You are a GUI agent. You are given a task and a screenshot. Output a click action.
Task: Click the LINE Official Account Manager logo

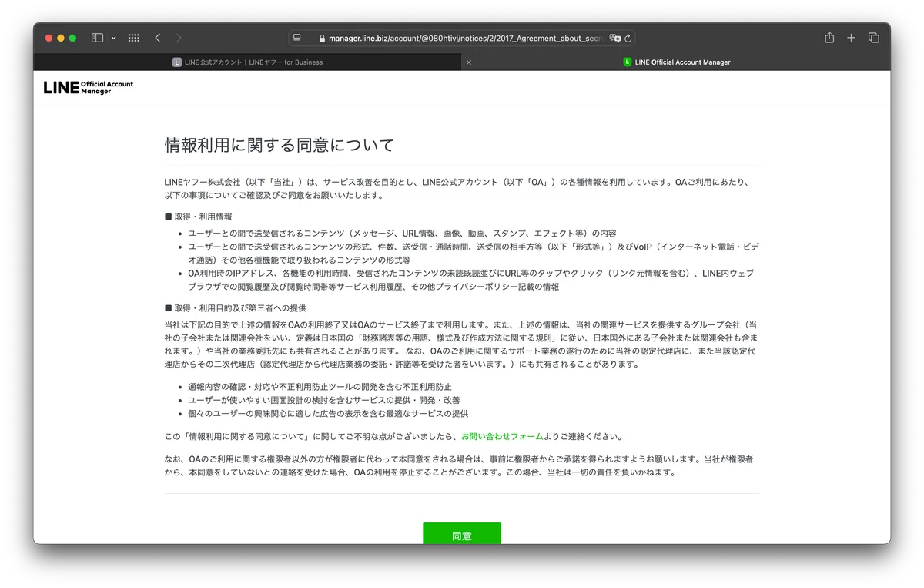tap(89, 87)
